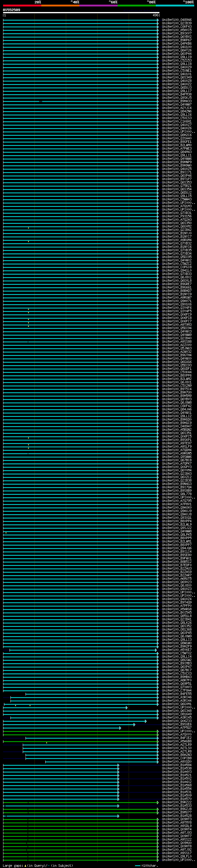Select hit label UniRef100_A7QDH4
Screen dimensions: 197x868
click(x=177, y=450)
